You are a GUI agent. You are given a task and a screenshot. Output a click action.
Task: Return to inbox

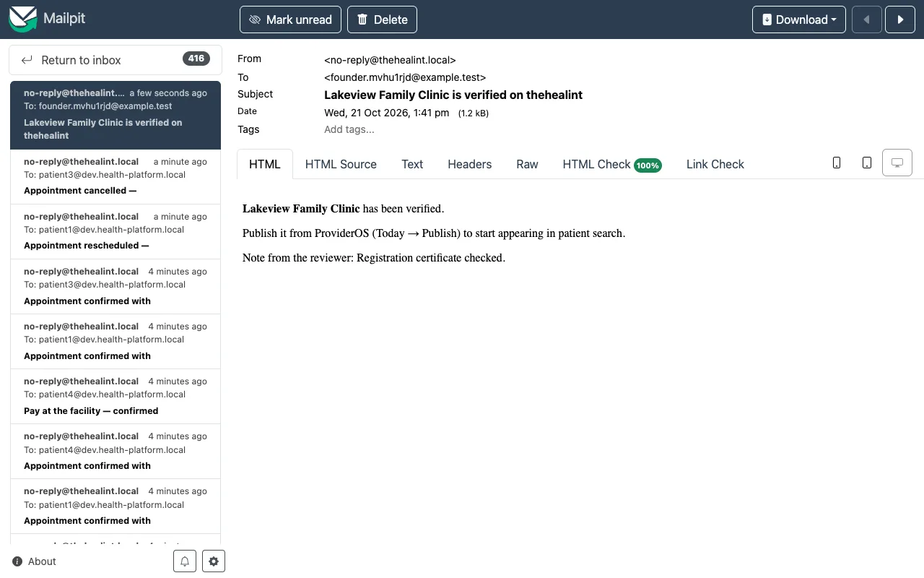click(x=115, y=60)
